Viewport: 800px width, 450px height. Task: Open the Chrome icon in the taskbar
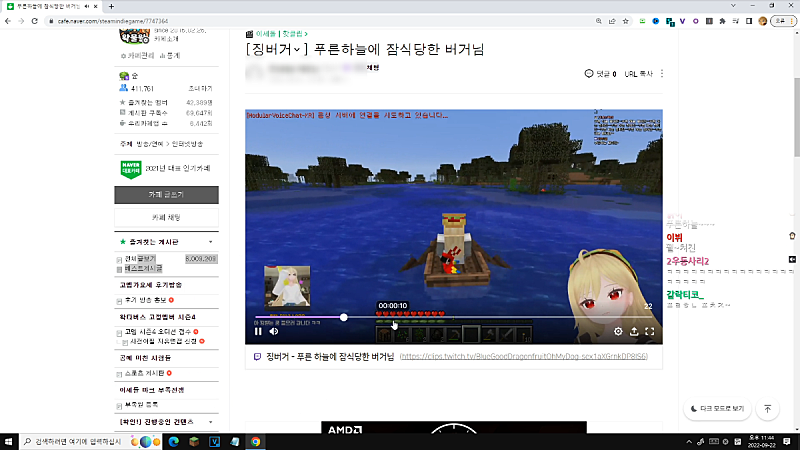pos(256,441)
